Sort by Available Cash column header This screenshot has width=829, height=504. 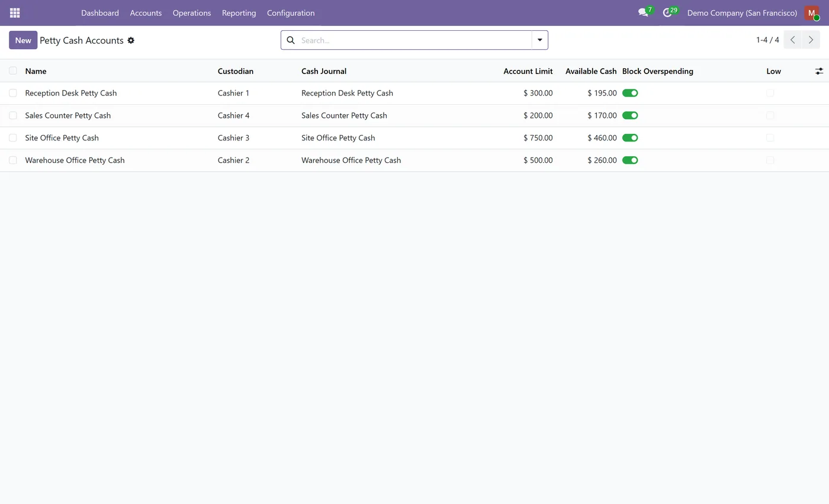point(591,71)
